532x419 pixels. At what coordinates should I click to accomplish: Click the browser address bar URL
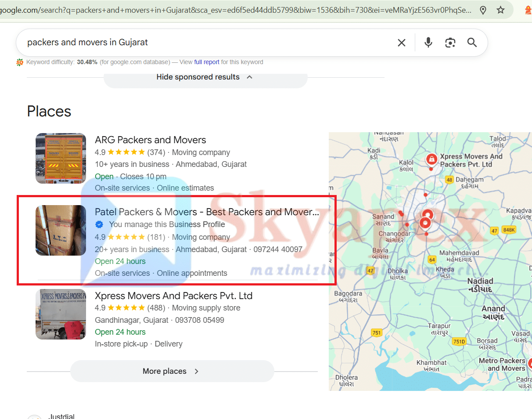(x=237, y=10)
